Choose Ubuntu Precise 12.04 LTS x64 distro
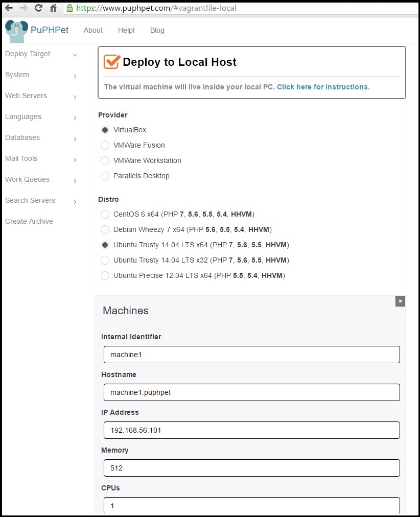Screen dimensions: 420x517 tap(105, 276)
